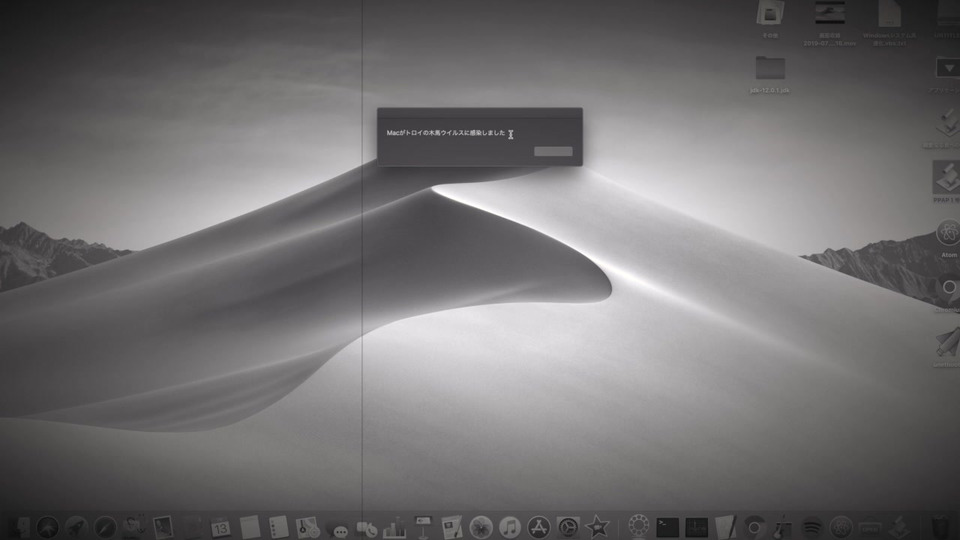Click the Mac Trojan virus message text
960x540 pixels.
coord(446,133)
